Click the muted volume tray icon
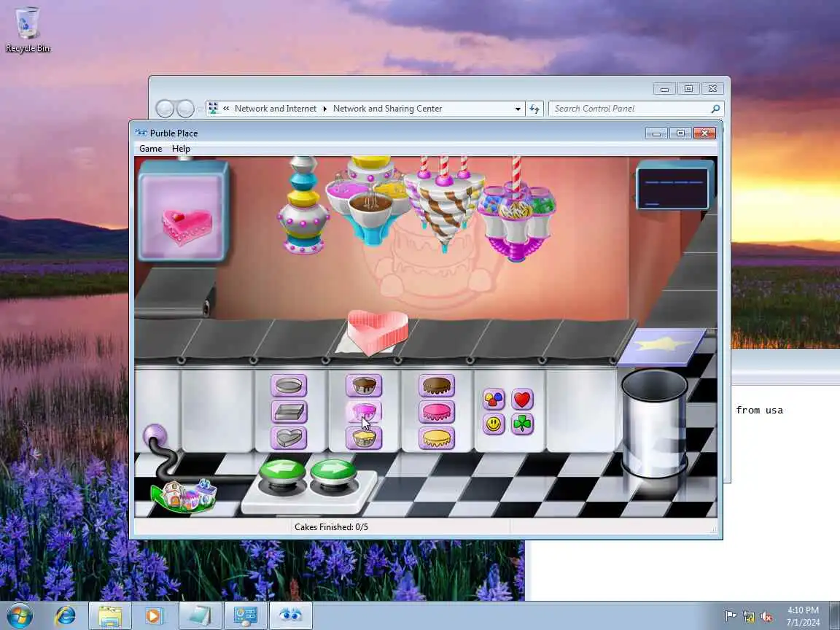 (x=766, y=616)
